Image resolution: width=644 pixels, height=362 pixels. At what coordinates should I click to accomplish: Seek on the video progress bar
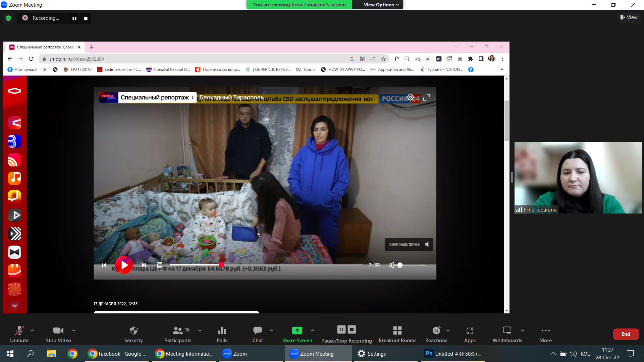(x=266, y=265)
